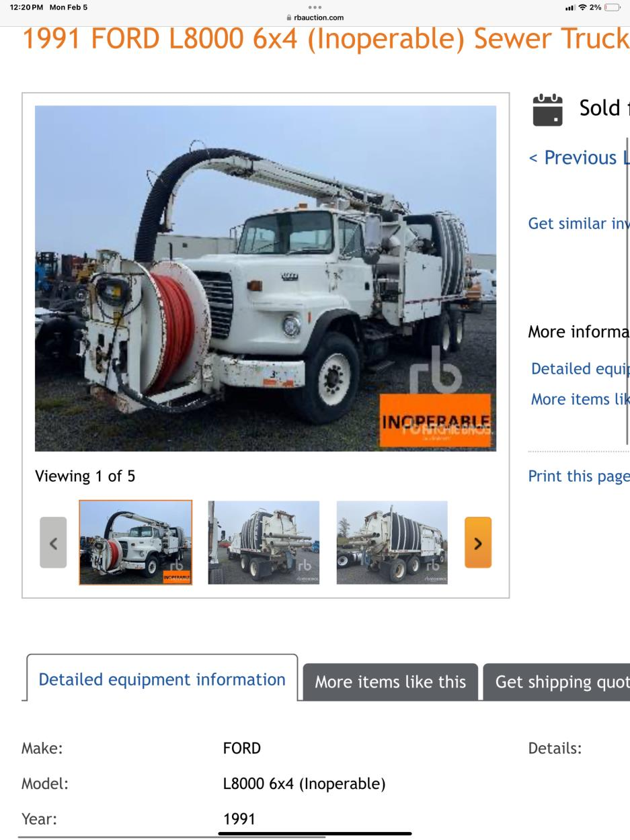
Task: Click the main sewer truck photo
Action: click(266, 278)
